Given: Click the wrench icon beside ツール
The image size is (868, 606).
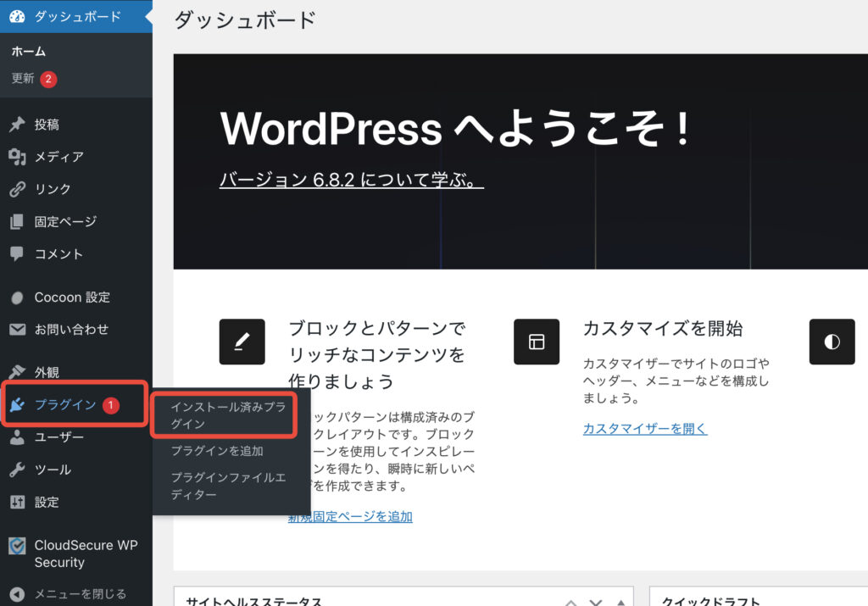Looking at the screenshot, I should pos(17,470).
